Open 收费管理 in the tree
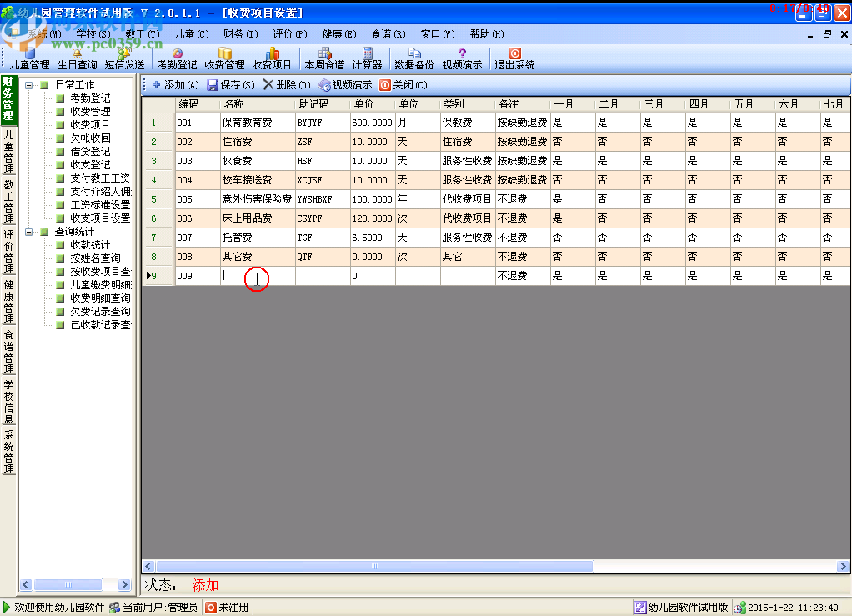852x616 pixels. [90, 112]
